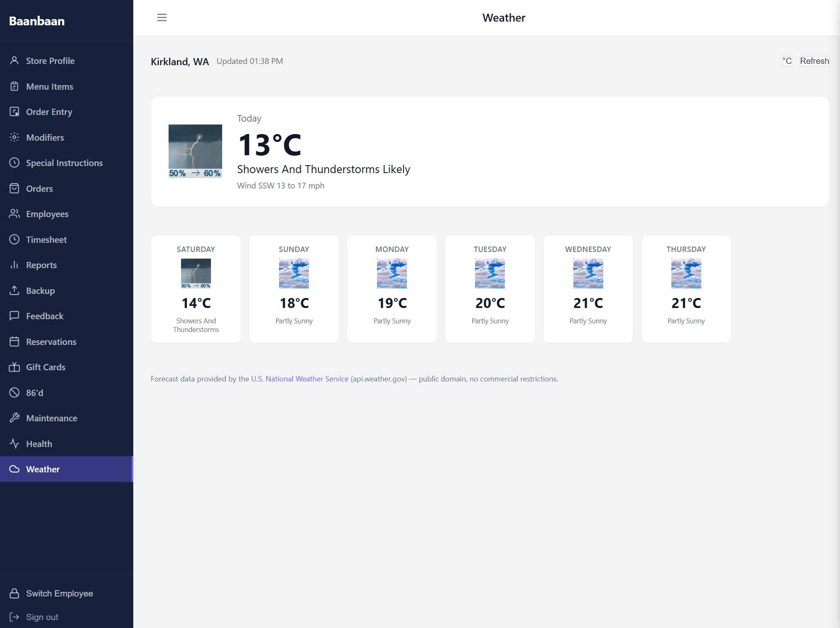The width and height of the screenshot is (840, 628).
Task: Click the Employees people icon
Action: point(15,214)
